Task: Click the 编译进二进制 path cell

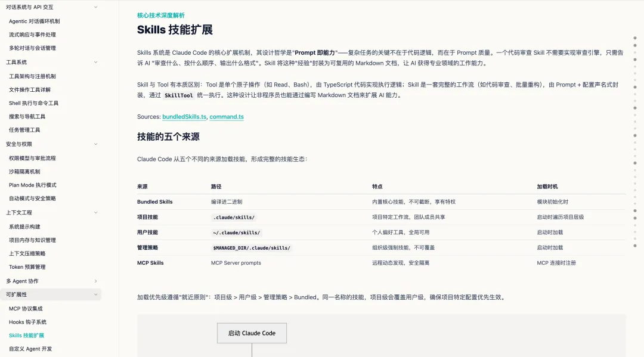Action: coord(227,202)
